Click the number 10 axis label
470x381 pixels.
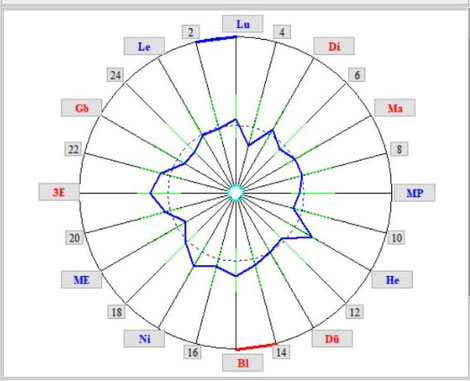396,238
